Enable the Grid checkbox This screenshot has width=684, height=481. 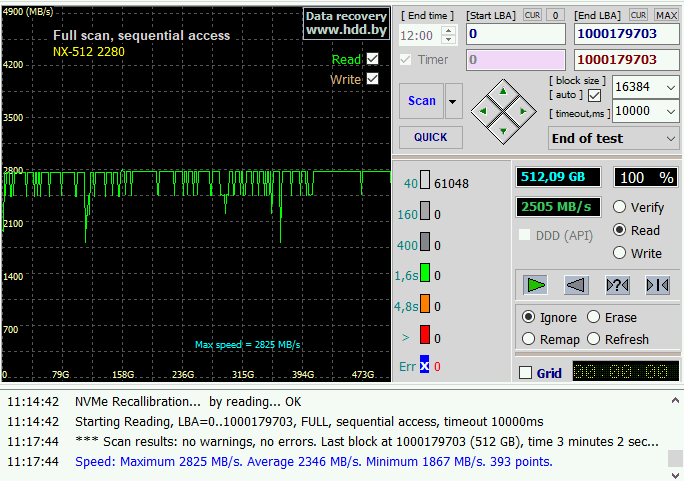click(526, 373)
